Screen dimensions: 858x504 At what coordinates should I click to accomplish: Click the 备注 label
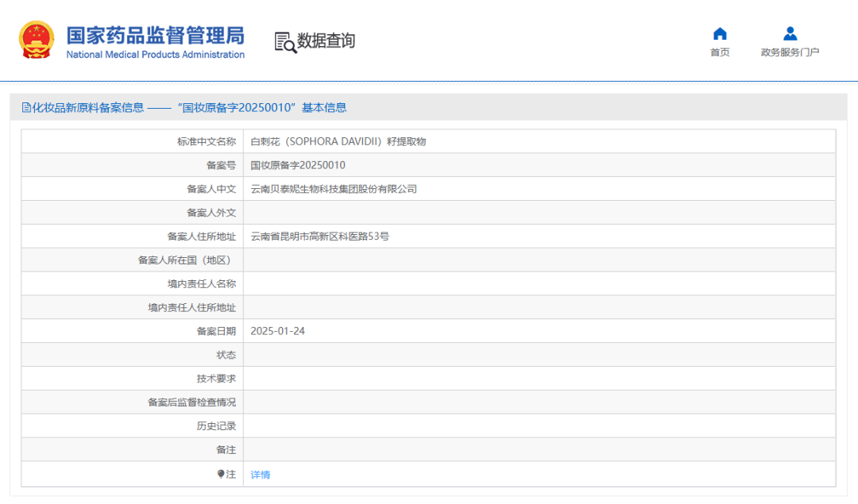point(226,450)
